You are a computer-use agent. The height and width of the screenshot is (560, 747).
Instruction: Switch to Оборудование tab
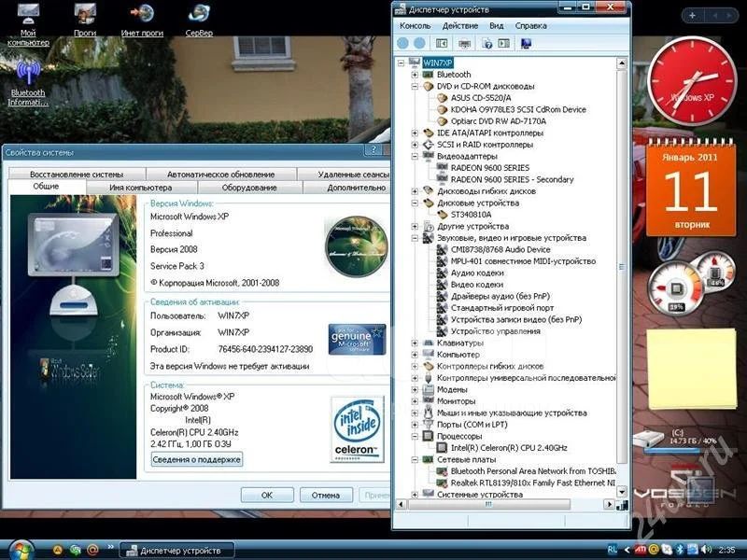click(x=249, y=188)
